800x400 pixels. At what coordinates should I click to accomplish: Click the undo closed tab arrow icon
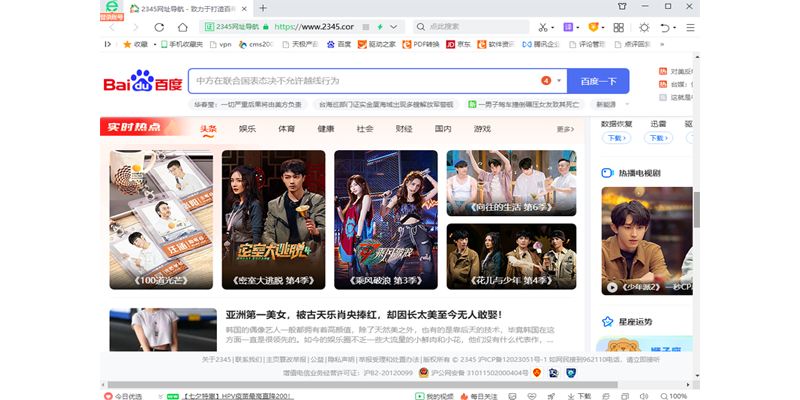pyautogui.click(x=665, y=28)
